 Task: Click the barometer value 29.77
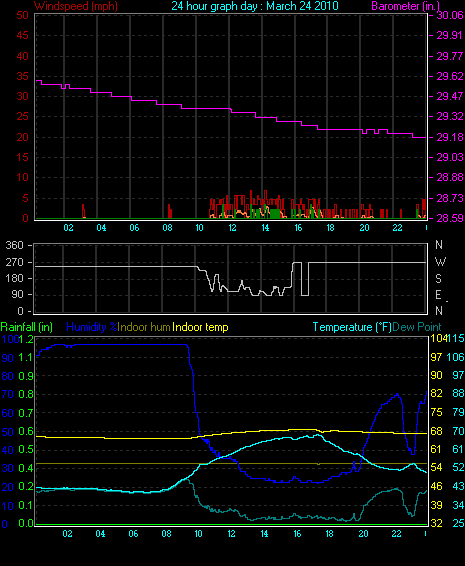pos(450,56)
